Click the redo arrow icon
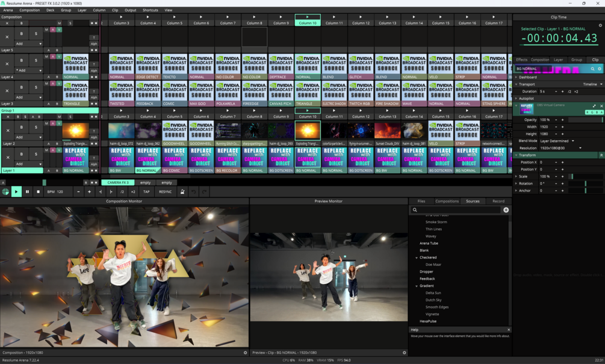 (x=205, y=192)
